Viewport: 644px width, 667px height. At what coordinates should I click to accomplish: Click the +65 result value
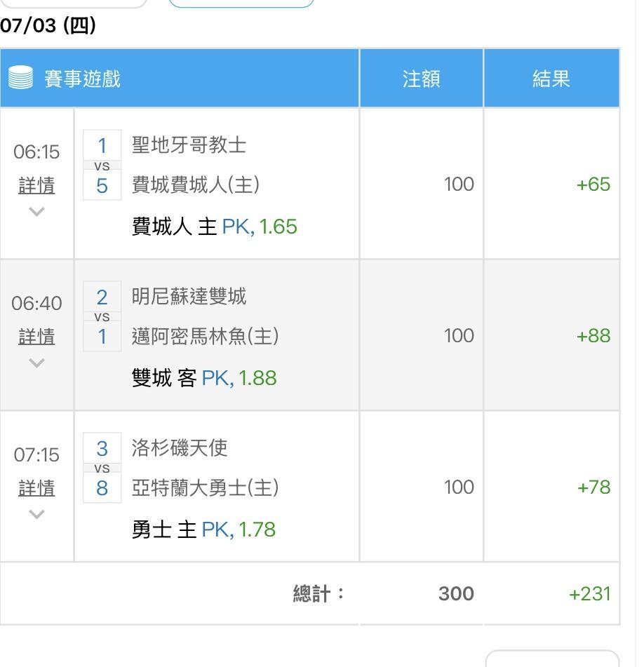[593, 184]
